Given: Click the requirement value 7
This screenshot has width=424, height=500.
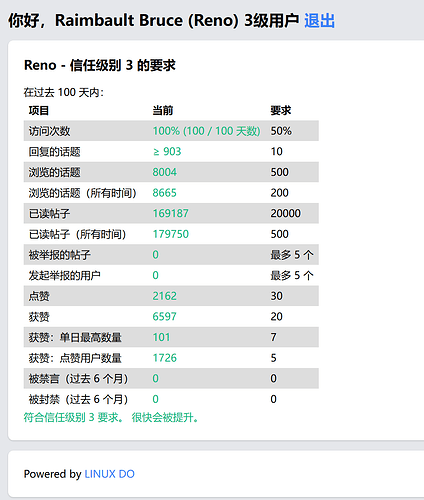Looking at the screenshot, I should pos(274,338).
